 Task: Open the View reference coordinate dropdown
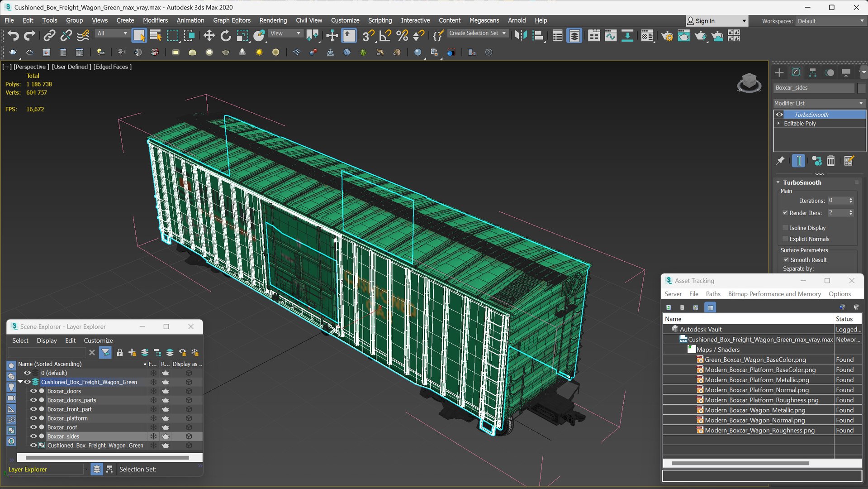[285, 34]
